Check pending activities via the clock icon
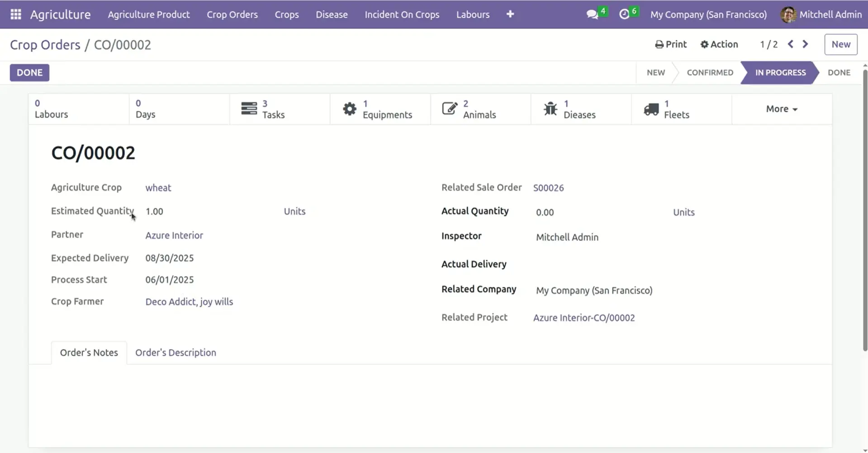Viewport: 868px width, 453px height. point(626,14)
